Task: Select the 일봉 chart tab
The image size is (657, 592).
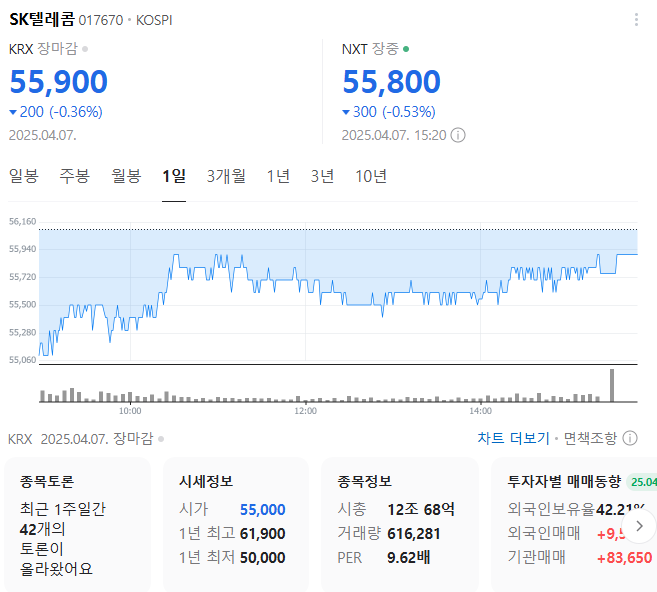Action: point(24,176)
